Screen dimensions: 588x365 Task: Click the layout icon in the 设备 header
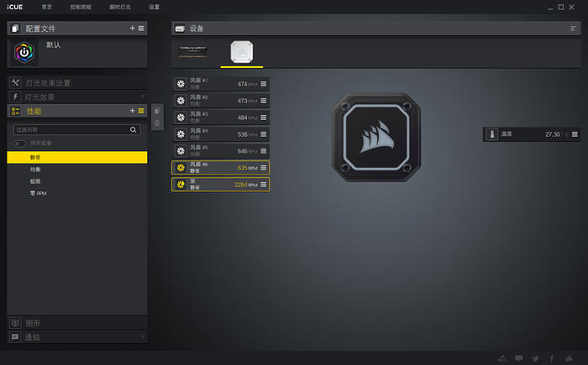pos(573,29)
